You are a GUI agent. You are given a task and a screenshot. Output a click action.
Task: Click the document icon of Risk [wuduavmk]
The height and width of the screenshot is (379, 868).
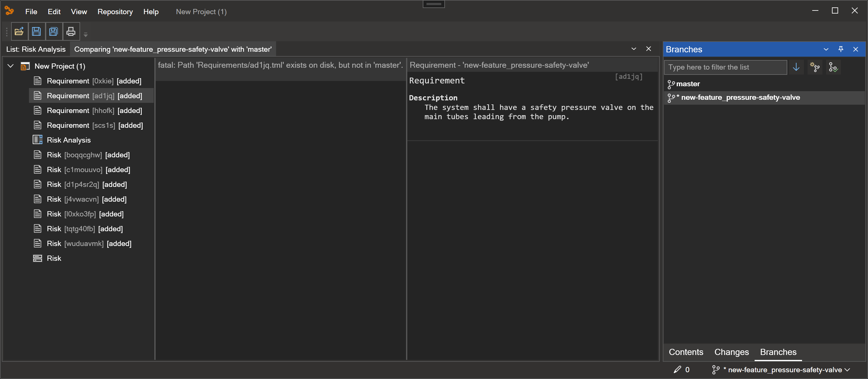(38, 244)
